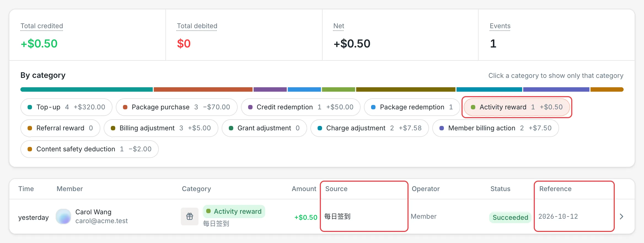Click the Category column header
Image resolution: width=644 pixels, height=243 pixels.
click(196, 189)
